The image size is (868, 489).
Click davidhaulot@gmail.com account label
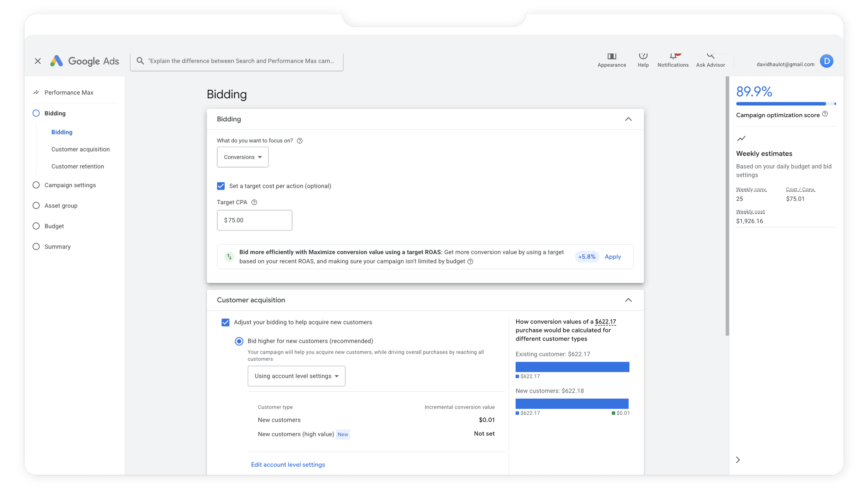(x=785, y=64)
